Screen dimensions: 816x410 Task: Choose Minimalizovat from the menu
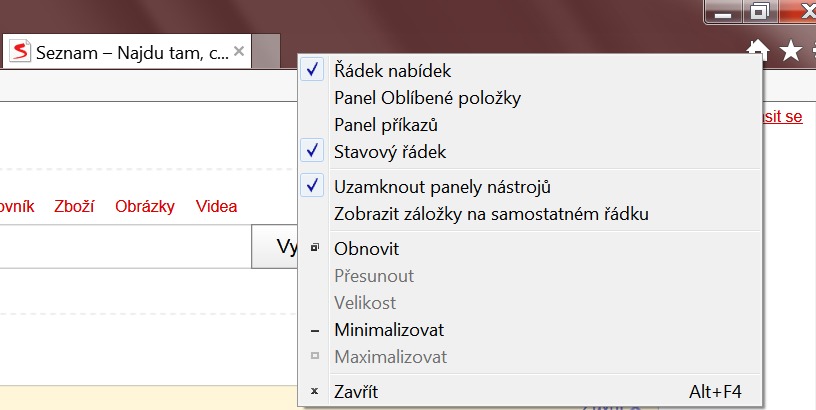[389, 329]
